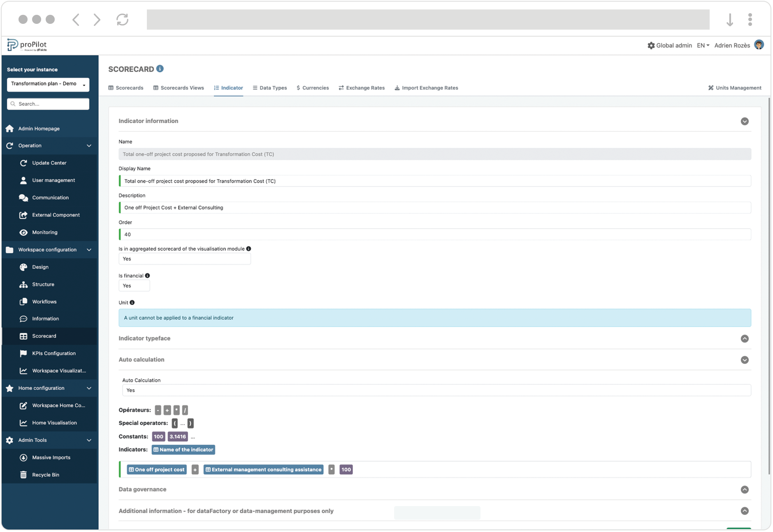The height and width of the screenshot is (532, 773).
Task: Open the Transformation plan instance dropdown
Action: pyautogui.click(x=48, y=84)
